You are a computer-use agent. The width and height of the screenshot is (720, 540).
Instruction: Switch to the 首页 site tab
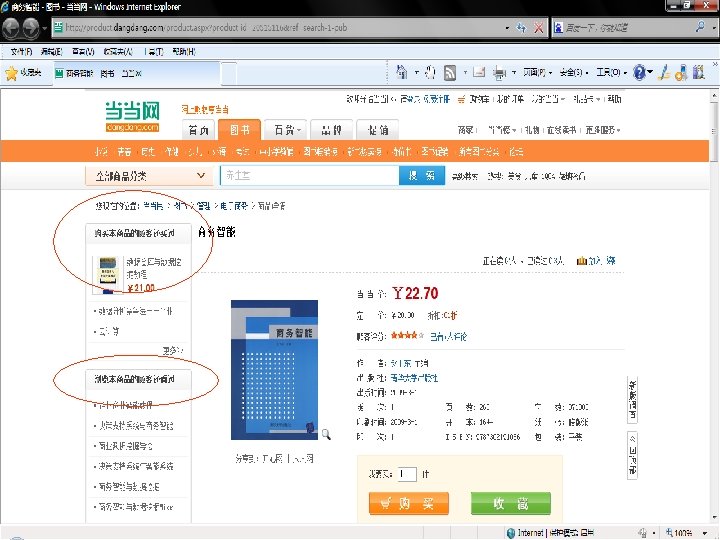click(x=198, y=130)
